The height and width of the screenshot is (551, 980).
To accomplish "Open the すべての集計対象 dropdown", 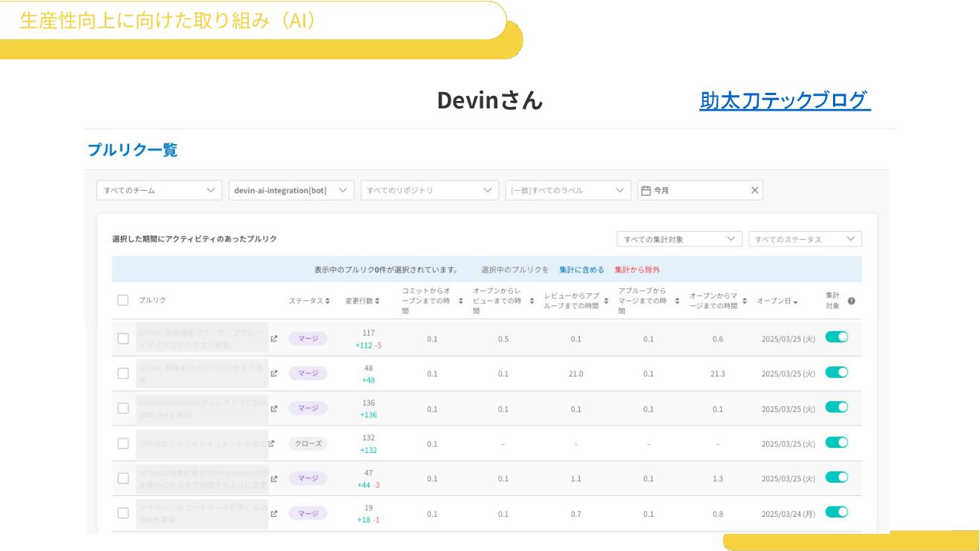I will (679, 239).
